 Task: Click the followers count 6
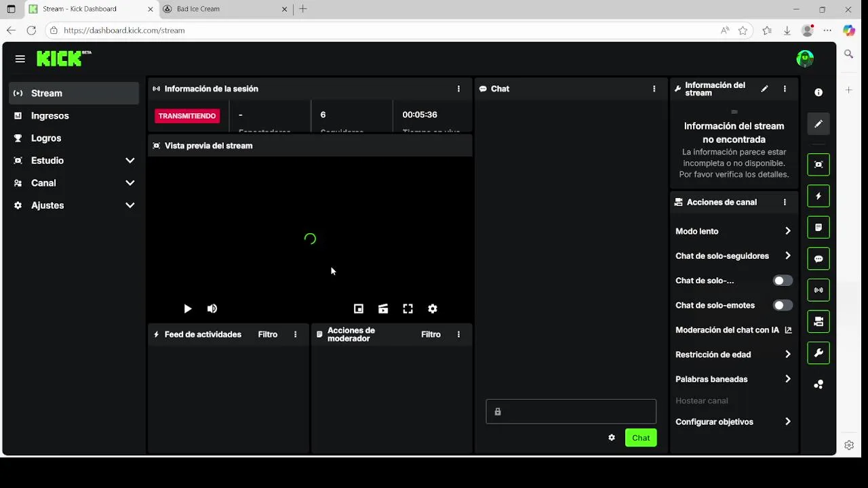[x=323, y=115]
